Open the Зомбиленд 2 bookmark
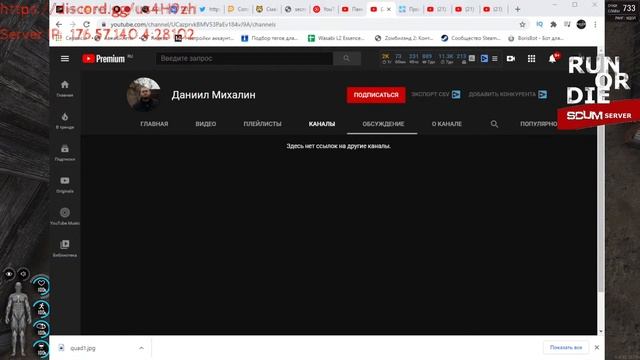Image resolution: width=640 pixels, height=360 pixels. pyautogui.click(x=403, y=38)
